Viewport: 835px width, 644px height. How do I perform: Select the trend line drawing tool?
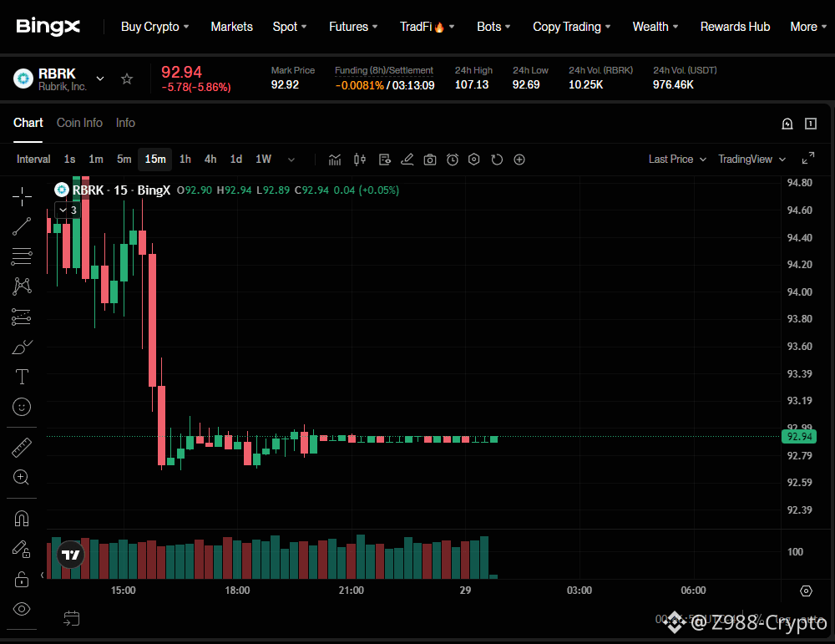22,226
